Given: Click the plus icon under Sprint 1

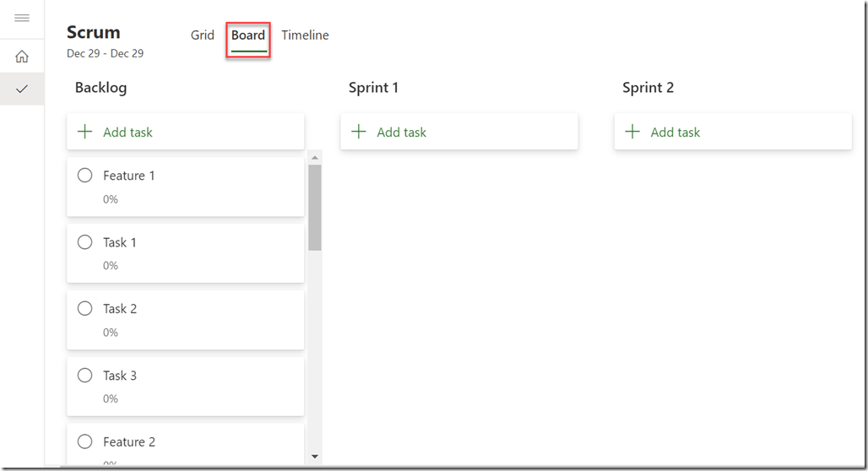Looking at the screenshot, I should [x=359, y=132].
